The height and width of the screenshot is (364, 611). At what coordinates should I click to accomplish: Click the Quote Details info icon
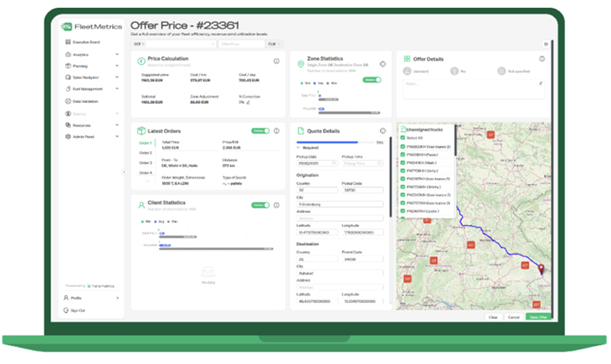[383, 130]
